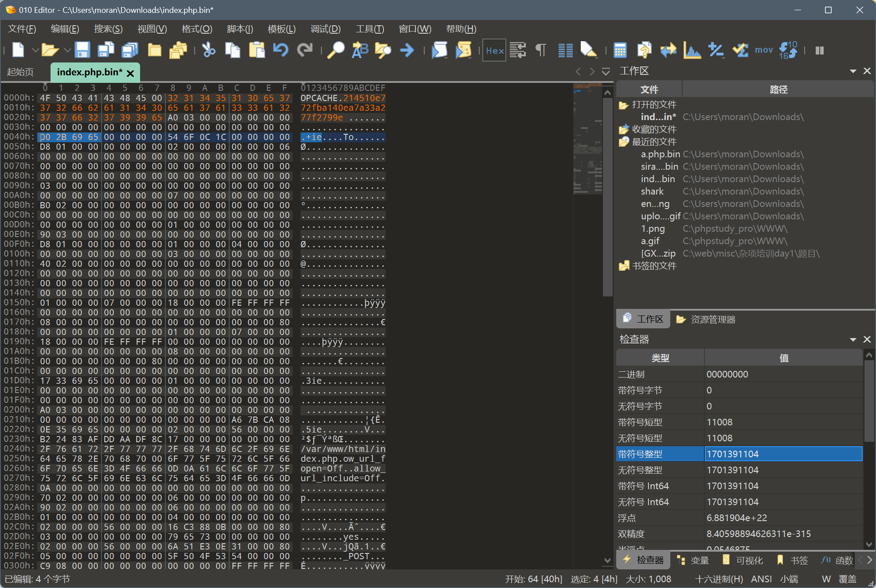Click the Run Template icon

point(464,50)
